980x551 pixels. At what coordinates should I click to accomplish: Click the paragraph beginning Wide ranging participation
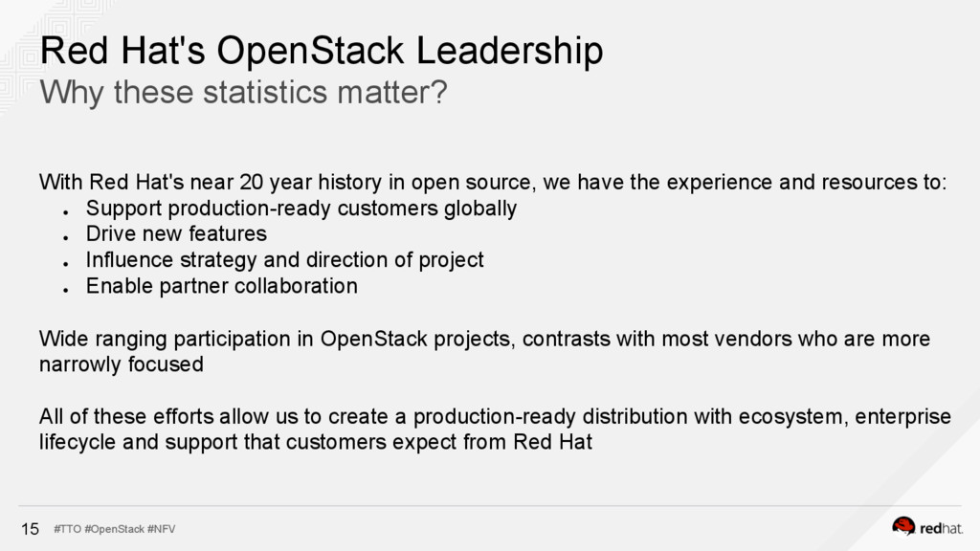[x=485, y=351]
